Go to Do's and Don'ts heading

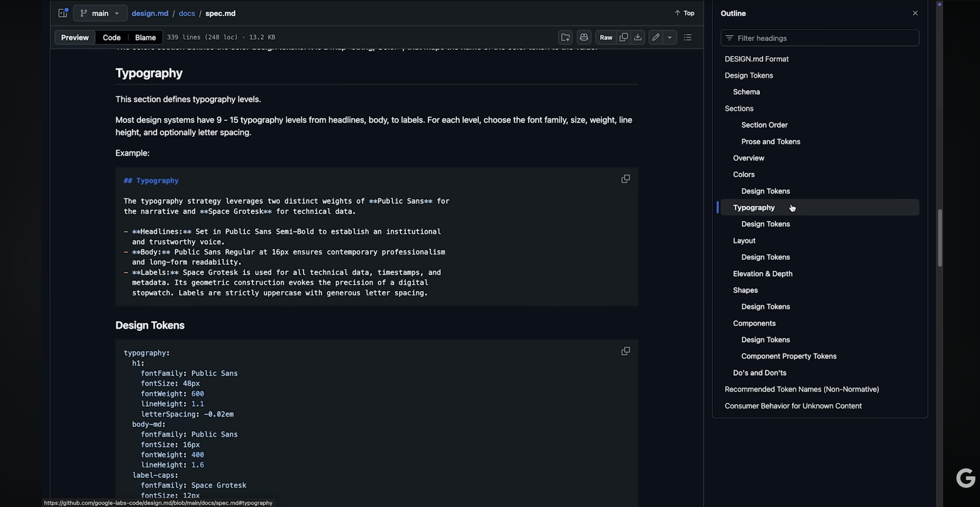pyautogui.click(x=759, y=373)
